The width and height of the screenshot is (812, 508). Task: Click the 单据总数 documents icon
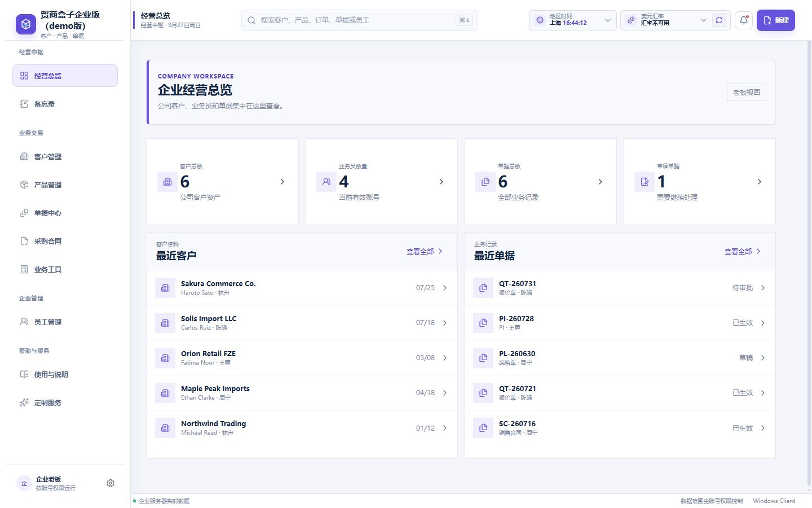coord(486,182)
